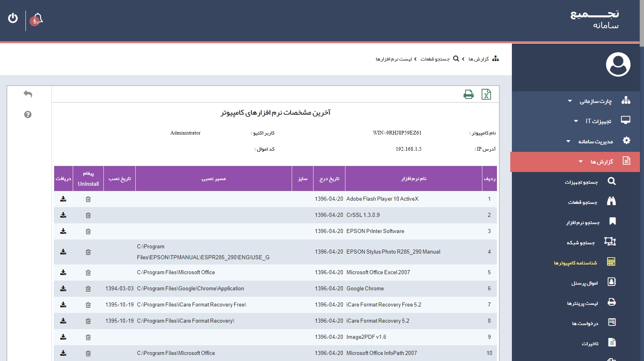Open لیست پرینترها from sidebar
The height and width of the screenshot is (361, 644).
click(582, 303)
